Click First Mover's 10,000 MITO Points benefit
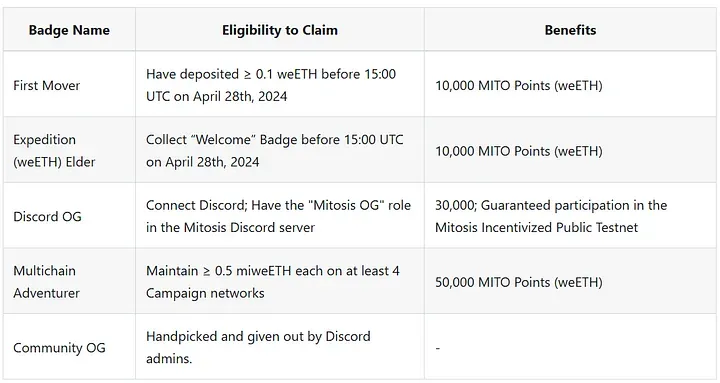This screenshot has width=720, height=383. coord(519,85)
